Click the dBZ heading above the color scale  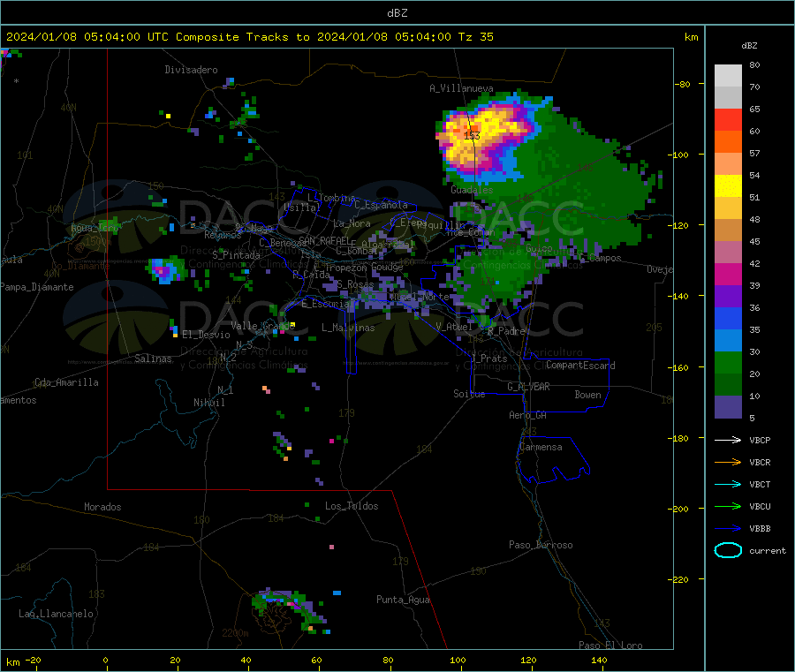point(749,46)
